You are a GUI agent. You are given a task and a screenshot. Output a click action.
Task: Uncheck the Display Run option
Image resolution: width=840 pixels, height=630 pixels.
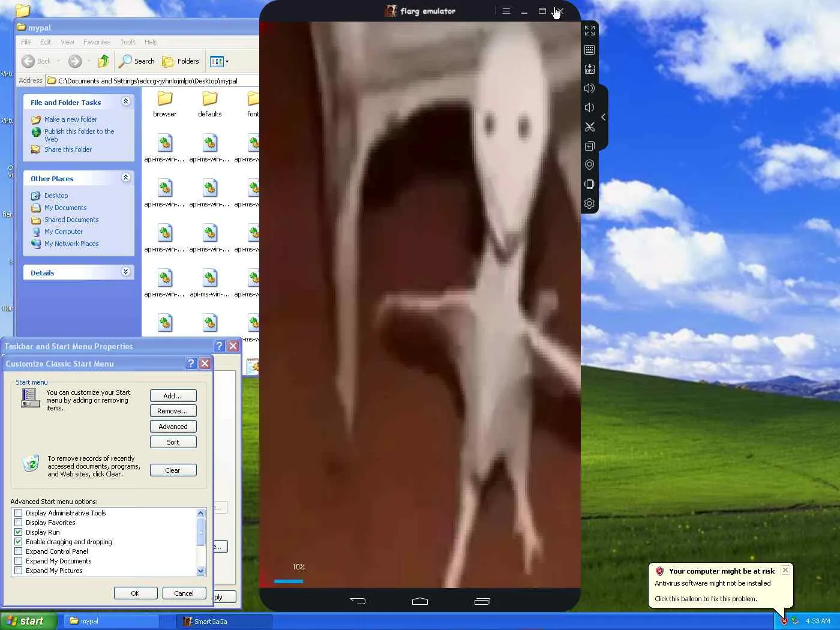click(19, 532)
